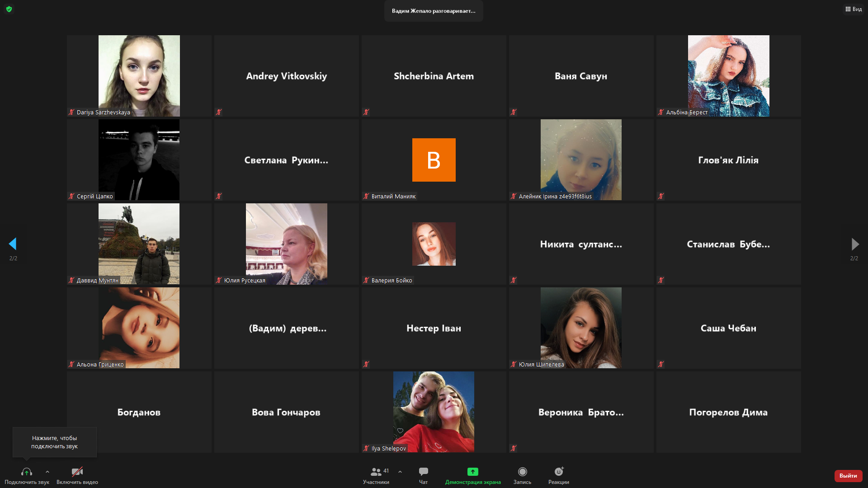Click Andrey Vitkovskiy's muted microphone icon
The width and height of the screenshot is (868, 488).
click(x=219, y=112)
